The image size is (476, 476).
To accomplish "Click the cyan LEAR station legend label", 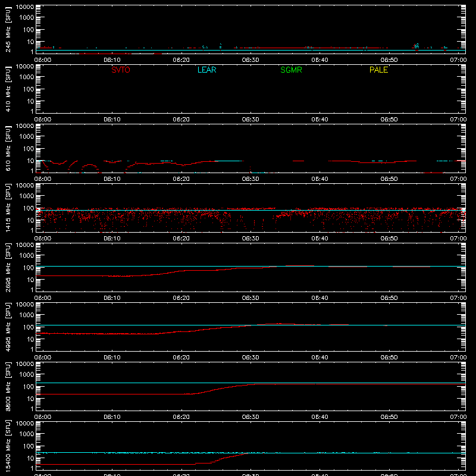I will [206, 70].
